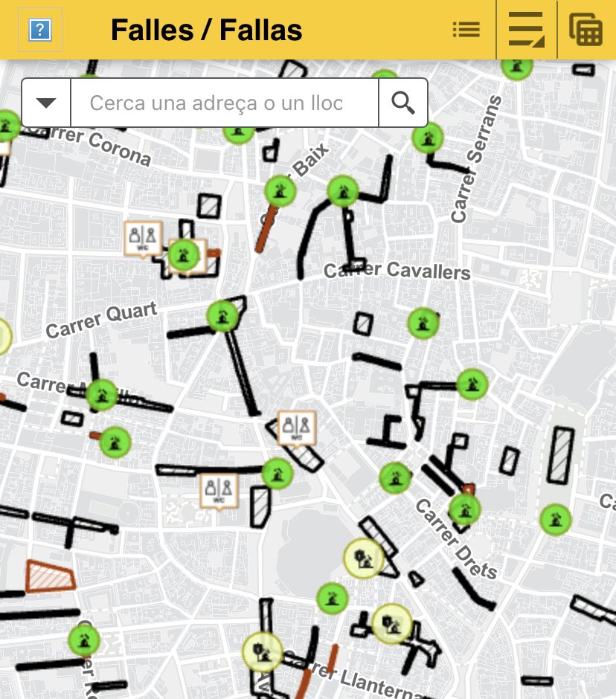The height and width of the screenshot is (699, 616).
Task: Click the Carrer Cavallers street label
Action: pyautogui.click(x=397, y=271)
